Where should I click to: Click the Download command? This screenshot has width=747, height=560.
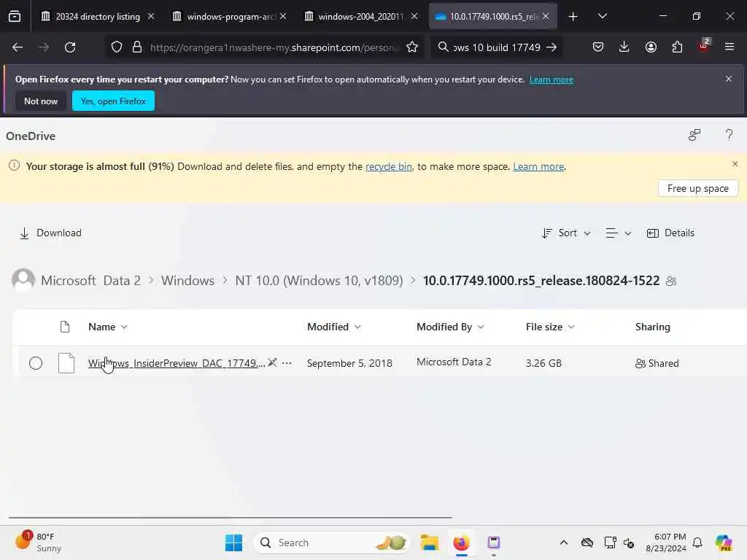point(50,233)
